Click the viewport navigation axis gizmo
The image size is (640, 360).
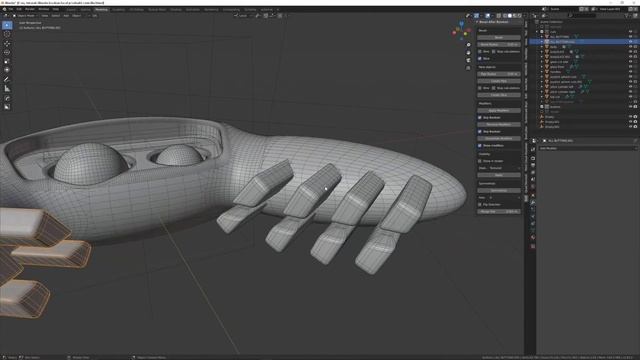(462, 31)
